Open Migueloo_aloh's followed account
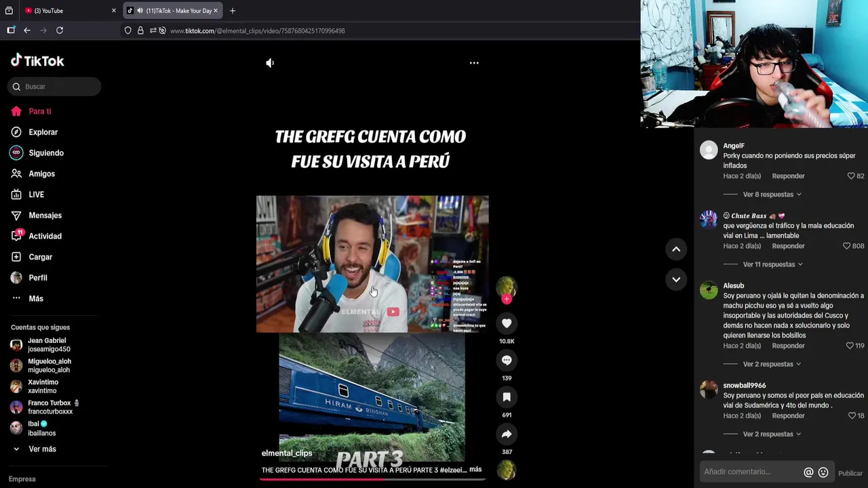This screenshot has width=868, height=488. tap(41, 366)
